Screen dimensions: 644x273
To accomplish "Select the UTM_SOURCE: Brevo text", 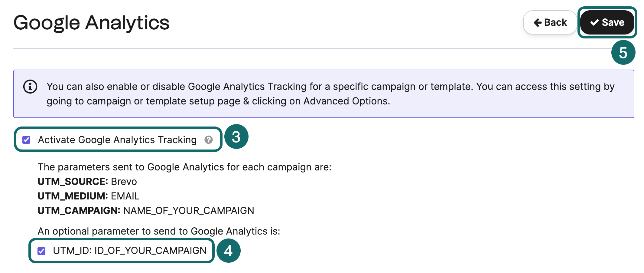I will pyautogui.click(x=87, y=182).
